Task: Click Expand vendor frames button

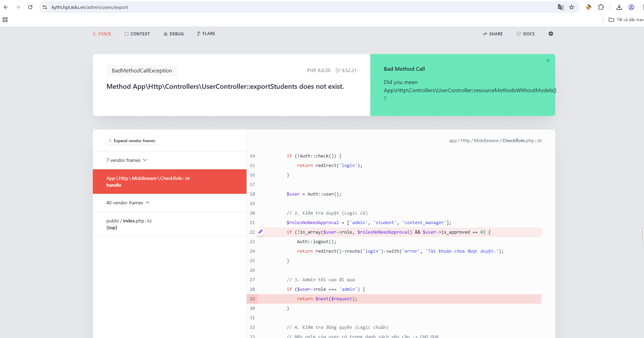Action: (x=132, y=141)
